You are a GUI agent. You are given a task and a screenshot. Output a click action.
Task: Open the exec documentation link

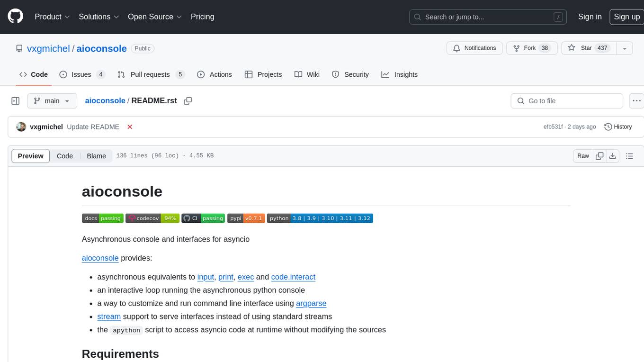(246, 277)
